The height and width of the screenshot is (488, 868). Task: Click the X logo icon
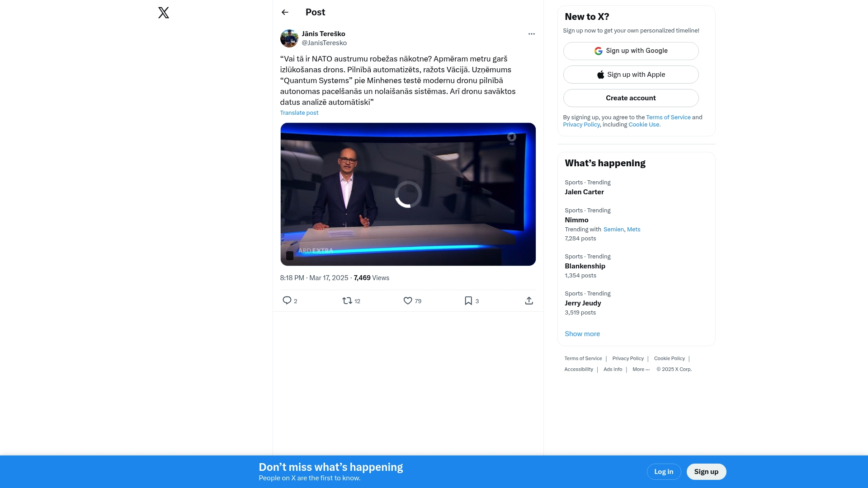coord(164,13)
